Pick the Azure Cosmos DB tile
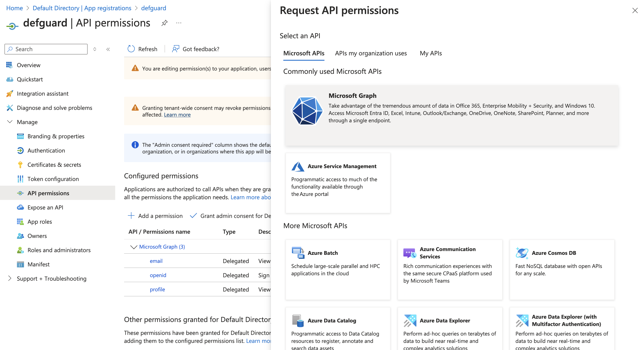Image resolution: width=644 pixels, height=350 pixels. pos(562,269)
